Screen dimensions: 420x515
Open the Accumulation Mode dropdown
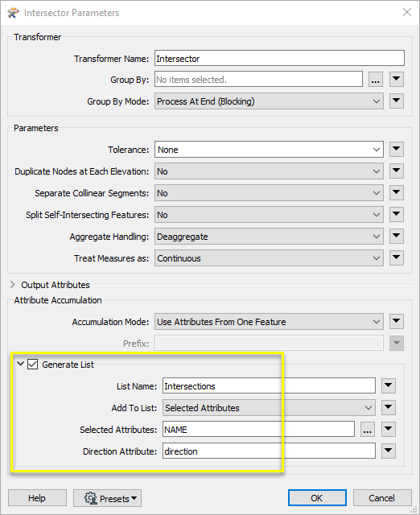point(269,322)
